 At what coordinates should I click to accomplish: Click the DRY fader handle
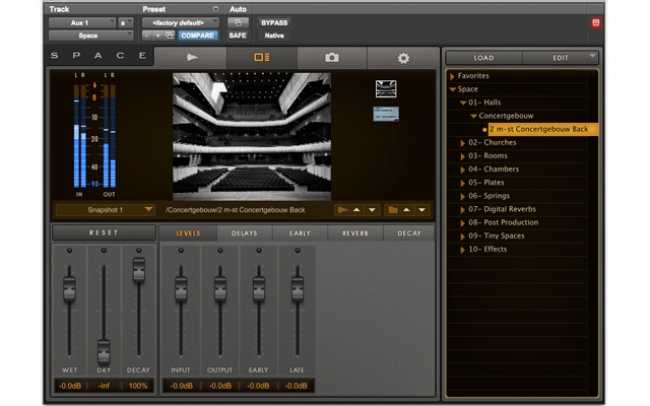(x=104, y=352)
